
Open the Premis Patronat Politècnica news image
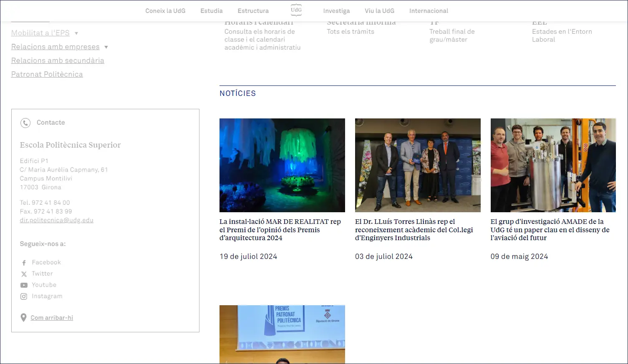[x=282, y=334]
